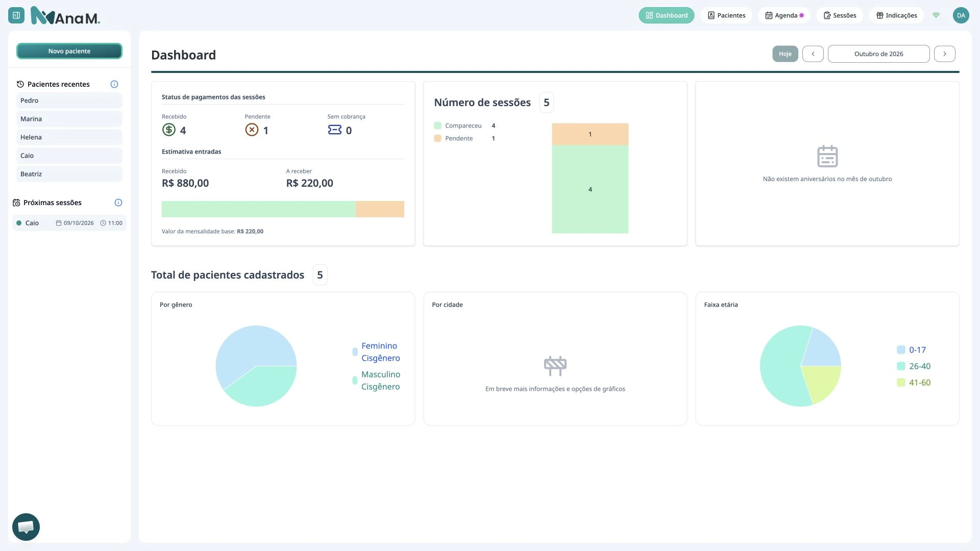980x551 pixels.
Task: Click the birthdays calendar icon
Action: (x=827, y=156)
